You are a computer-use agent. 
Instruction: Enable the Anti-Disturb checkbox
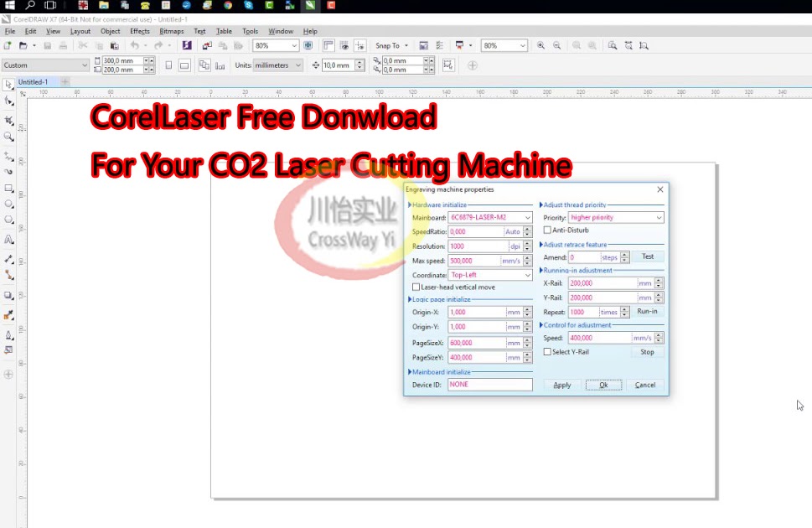click(x=547, y=230)
